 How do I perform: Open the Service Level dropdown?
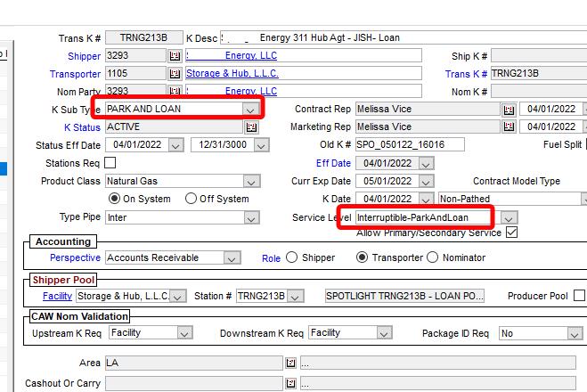[508, 217]
